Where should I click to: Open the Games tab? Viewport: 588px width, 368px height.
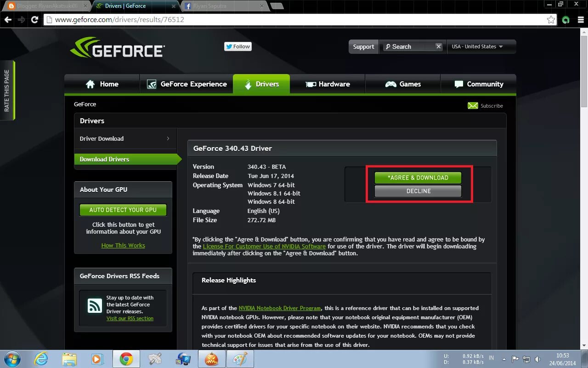(403, 84)
